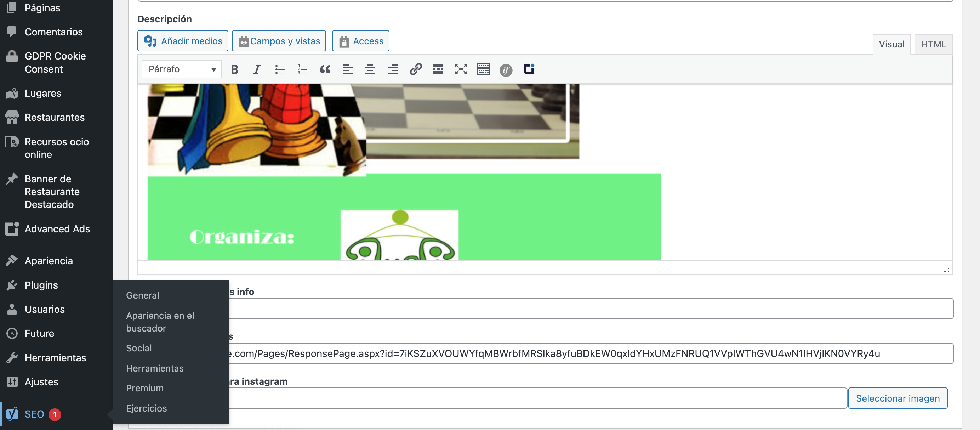Open Premium in SEO submenu
The height and width of the screenshot is (430, 980).
[x=145, y=388]
